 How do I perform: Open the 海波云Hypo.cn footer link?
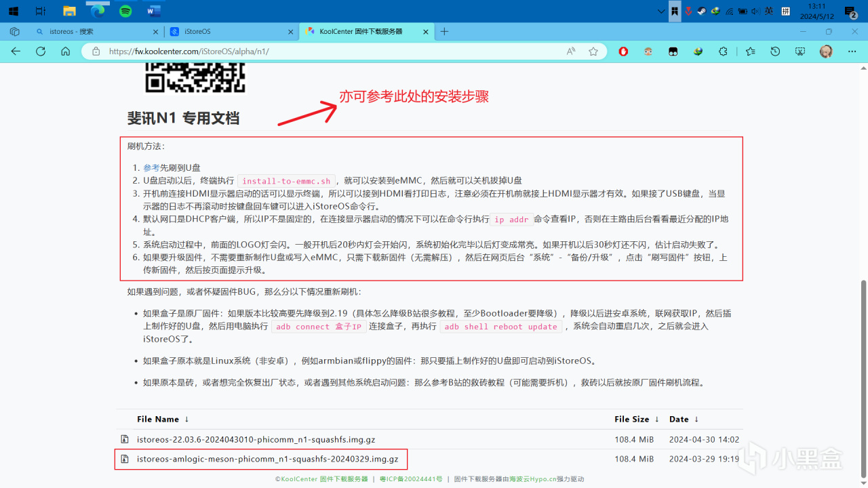pos(534,479)
